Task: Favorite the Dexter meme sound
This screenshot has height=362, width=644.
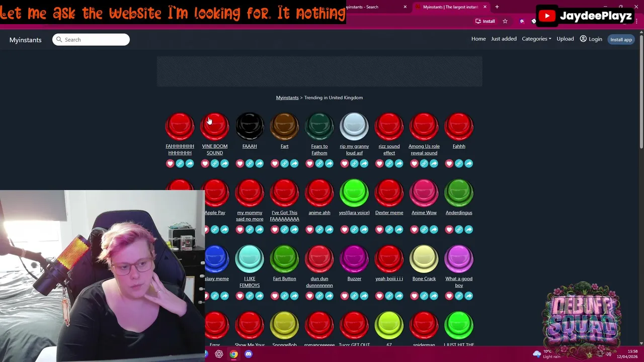Action: pyautogui.click(x=379, y=230)
